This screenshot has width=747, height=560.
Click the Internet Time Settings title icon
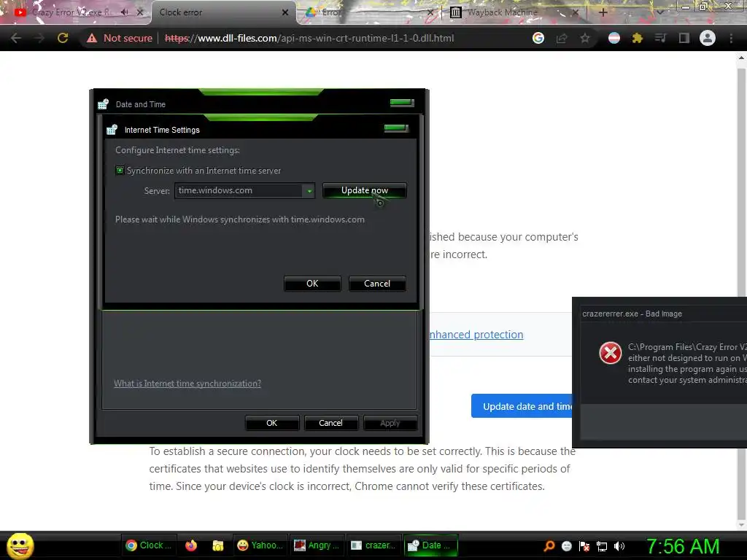pos(112,130)
